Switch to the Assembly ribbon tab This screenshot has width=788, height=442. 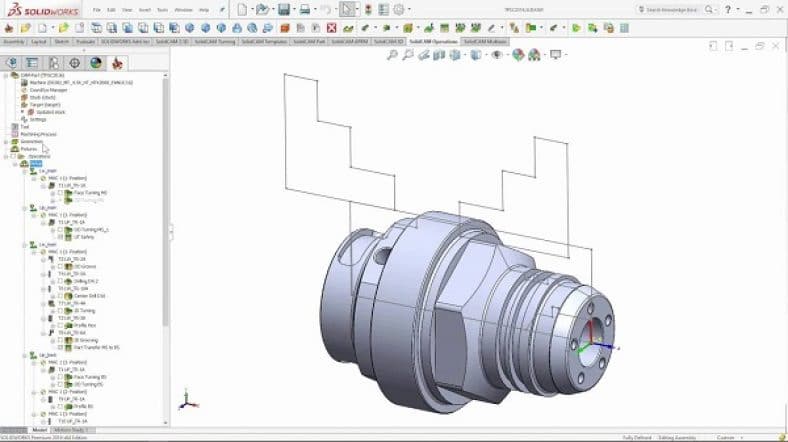pos(14,42)
